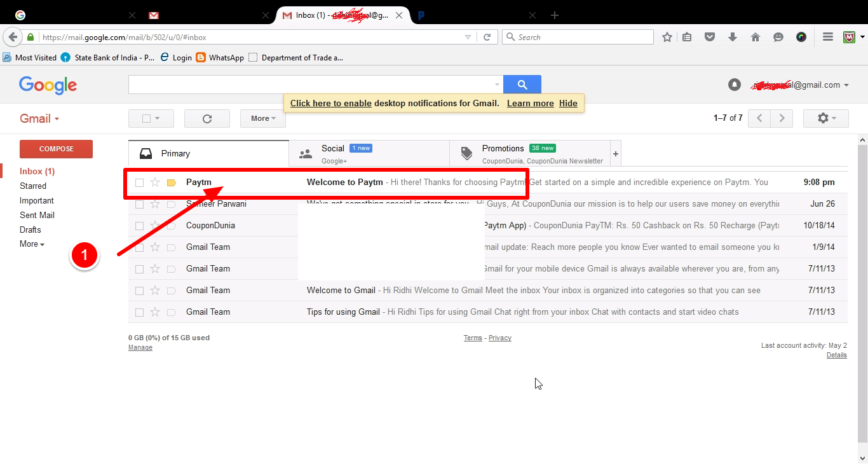Refresh the Gmail inbox
This screenshot has height=468, width=868.
pos(207,118)
